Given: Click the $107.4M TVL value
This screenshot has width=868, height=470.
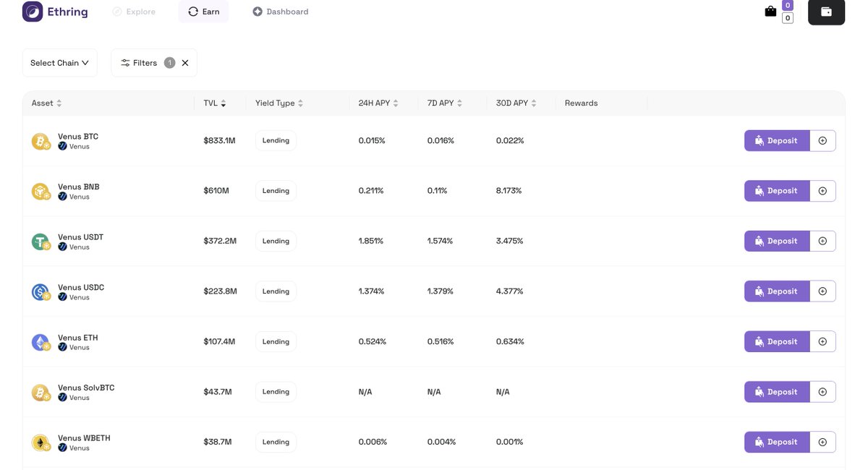Looking at the screenshot, I should [219, 342].
